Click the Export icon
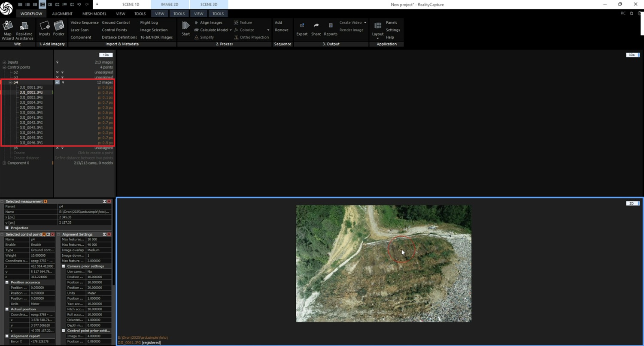This screenshot has height=346, width=644. (x=302, y=28)
